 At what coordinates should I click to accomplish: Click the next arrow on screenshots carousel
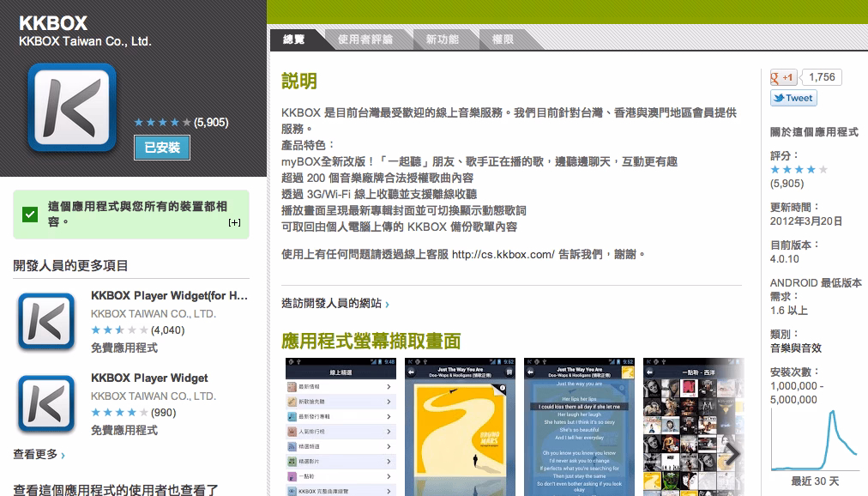pyautogui.click(x=732, y=454)
